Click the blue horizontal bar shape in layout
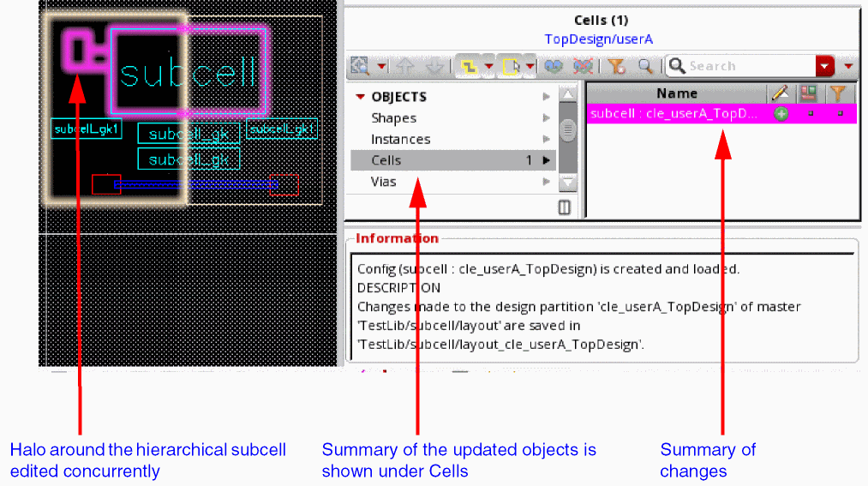The height and width of the screenshot is (486, 868). (x=196, y=185)
